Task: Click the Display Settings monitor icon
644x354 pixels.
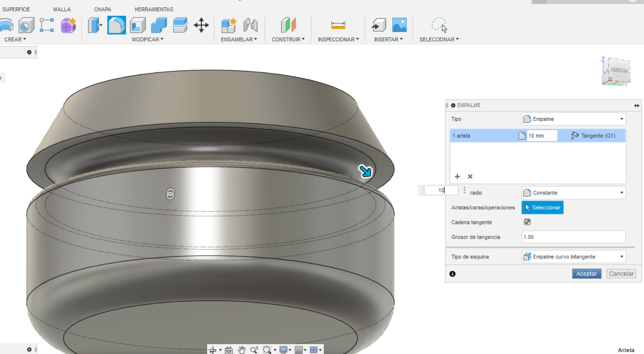Action: [x=283, y=350]
